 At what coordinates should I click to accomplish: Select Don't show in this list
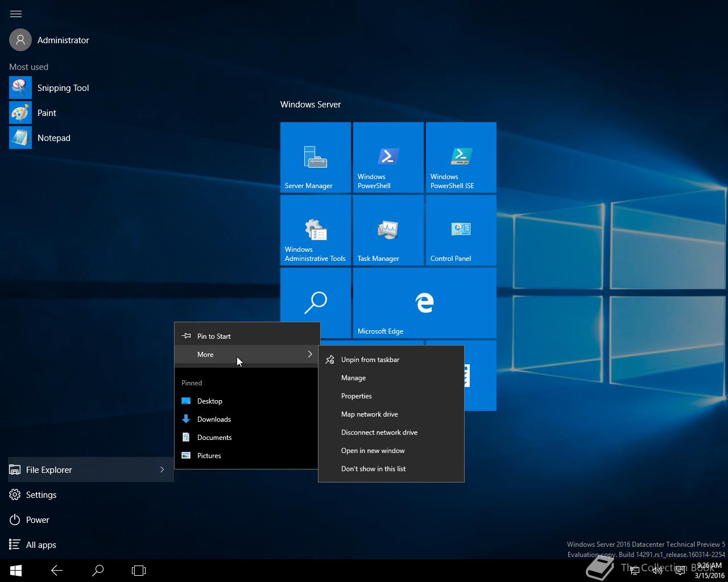pos(391,468)
